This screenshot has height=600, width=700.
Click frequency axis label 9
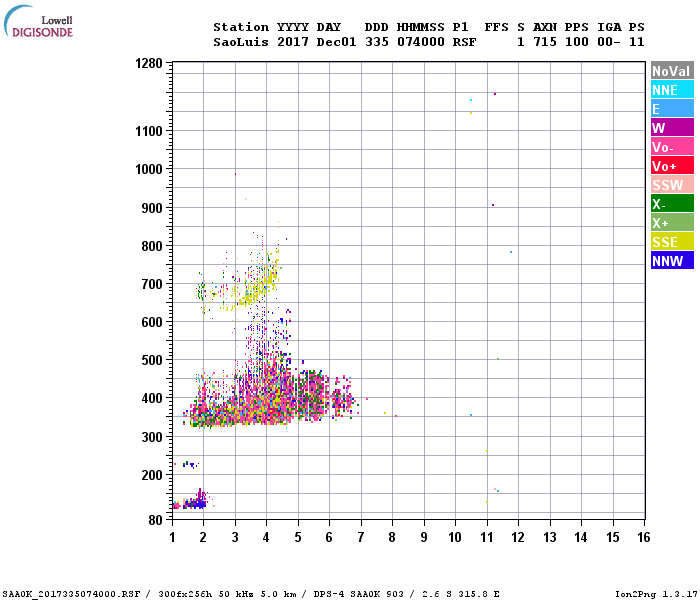[x=424, y=537]
